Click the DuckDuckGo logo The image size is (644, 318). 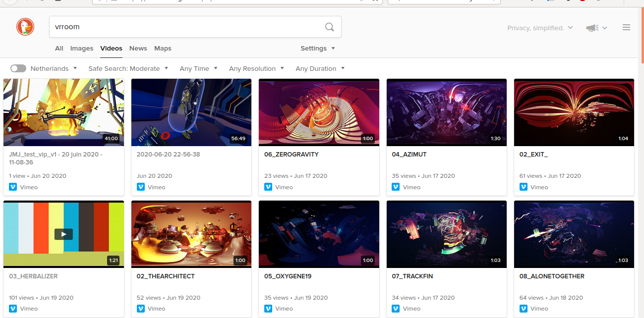pos(25,27)
